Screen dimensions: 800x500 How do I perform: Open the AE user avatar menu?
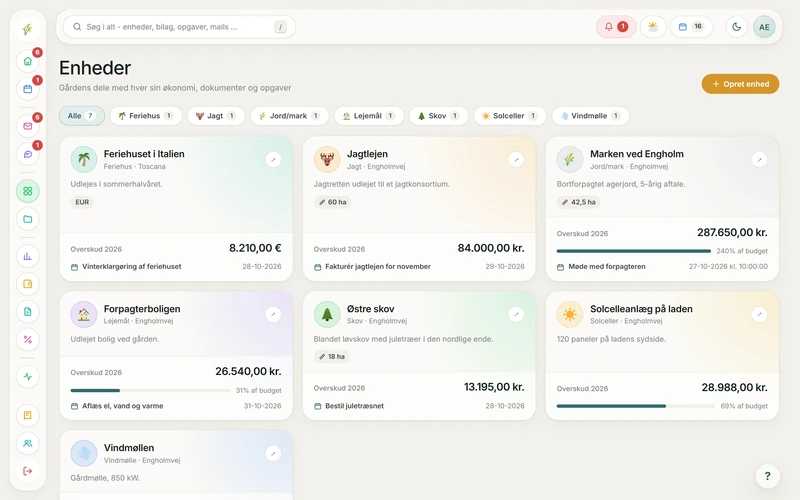[x=764, y=27]
